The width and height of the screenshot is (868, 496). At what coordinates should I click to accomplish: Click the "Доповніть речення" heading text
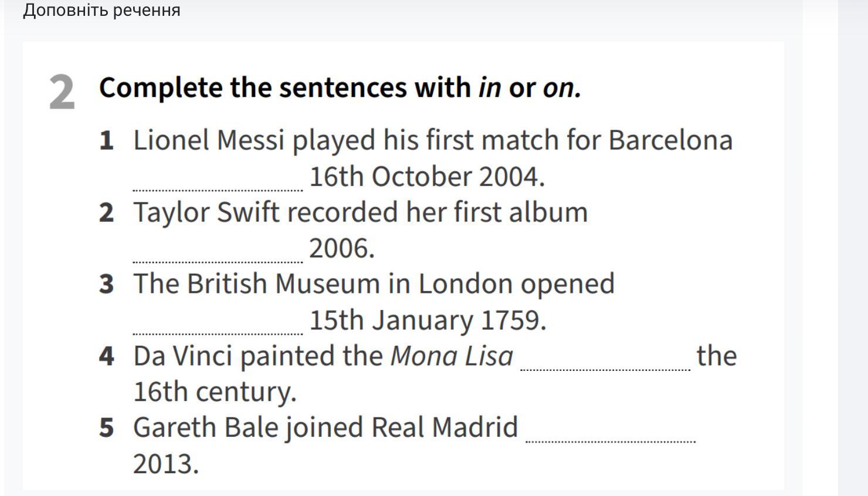101,10
